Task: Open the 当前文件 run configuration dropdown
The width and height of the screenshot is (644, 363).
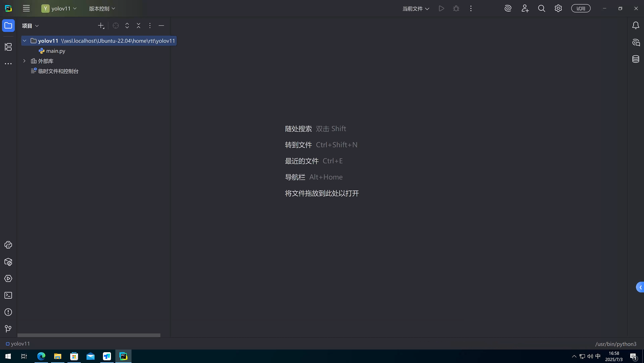Action: click(x=416, y=8)
